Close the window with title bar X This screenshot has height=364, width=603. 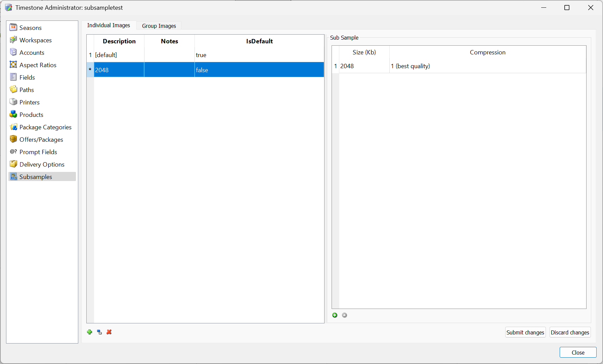click(591, 8)
